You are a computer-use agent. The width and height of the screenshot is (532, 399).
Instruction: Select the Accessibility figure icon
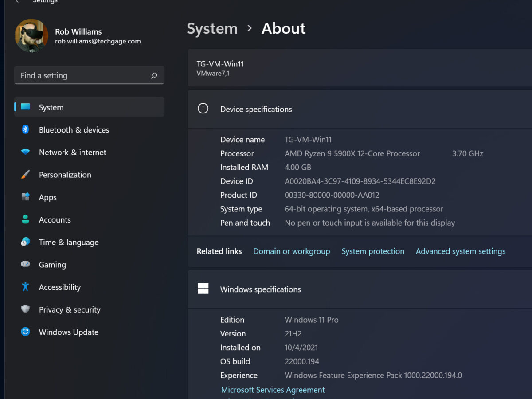pos(26,287)
